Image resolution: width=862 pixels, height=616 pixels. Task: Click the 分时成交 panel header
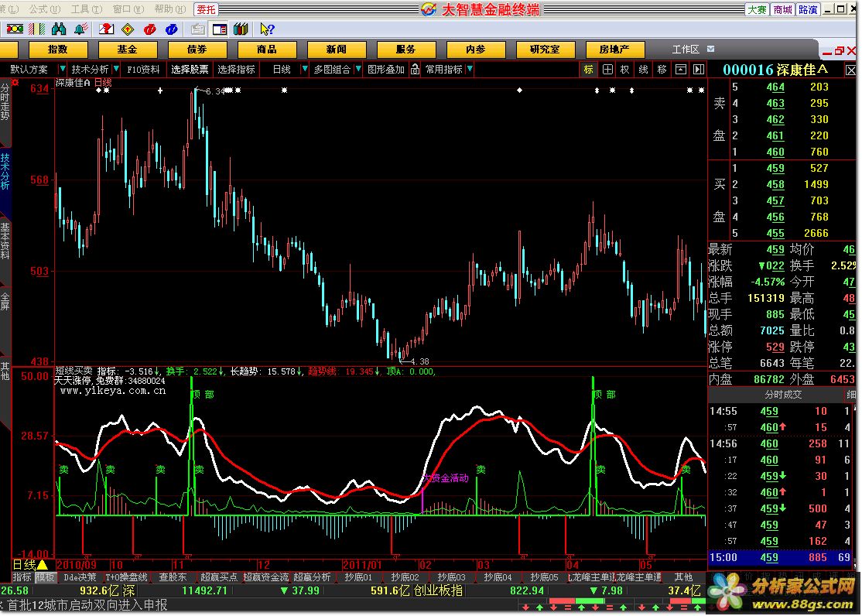point(783,395)
